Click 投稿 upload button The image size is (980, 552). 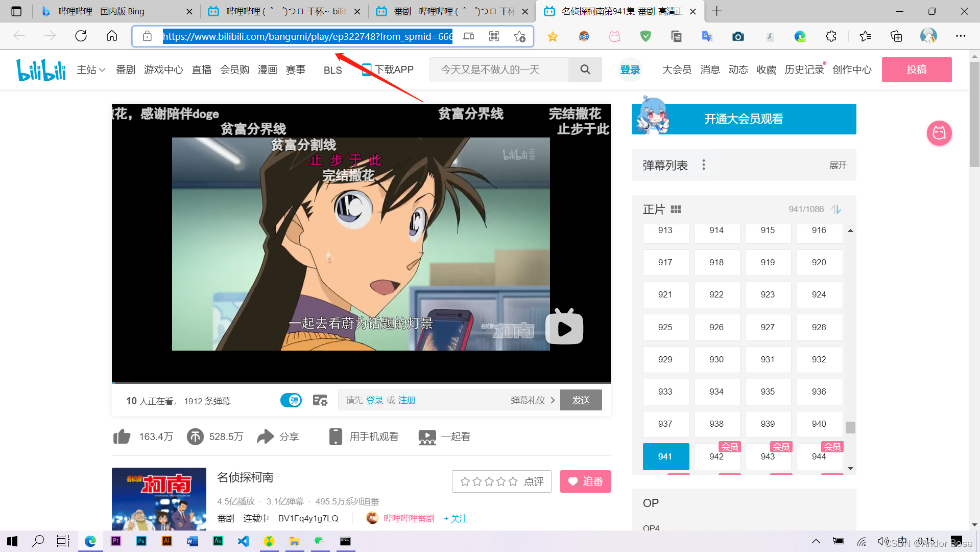pyautogui.click(x=917, y=70)
